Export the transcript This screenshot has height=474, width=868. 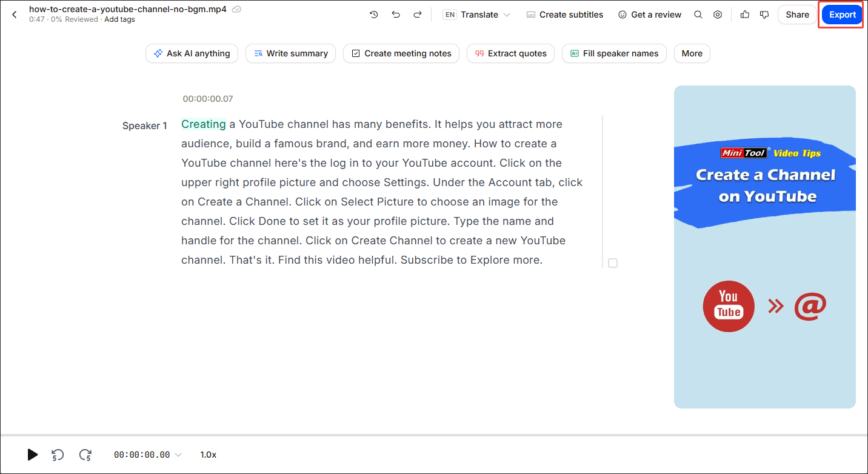tap(841, 14)
